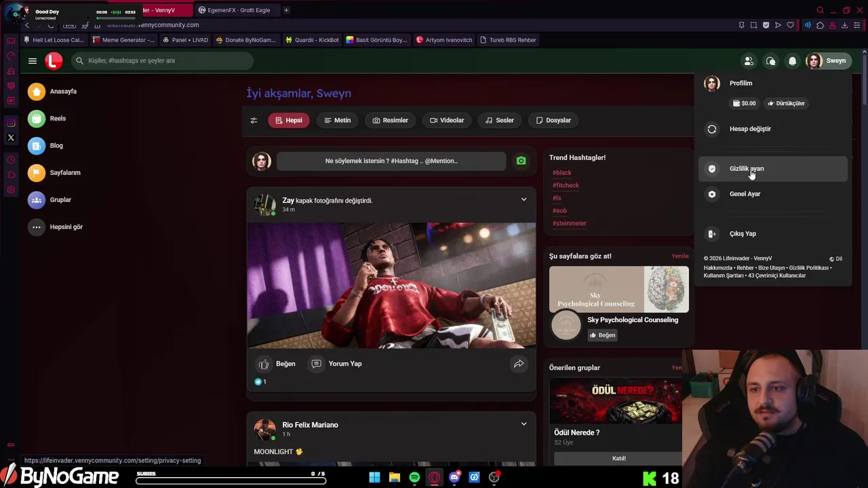Open the X icon in the browser sidebar
Viewport: 868px width, 488px height.
pyautogui.click(x=11, y=138)
